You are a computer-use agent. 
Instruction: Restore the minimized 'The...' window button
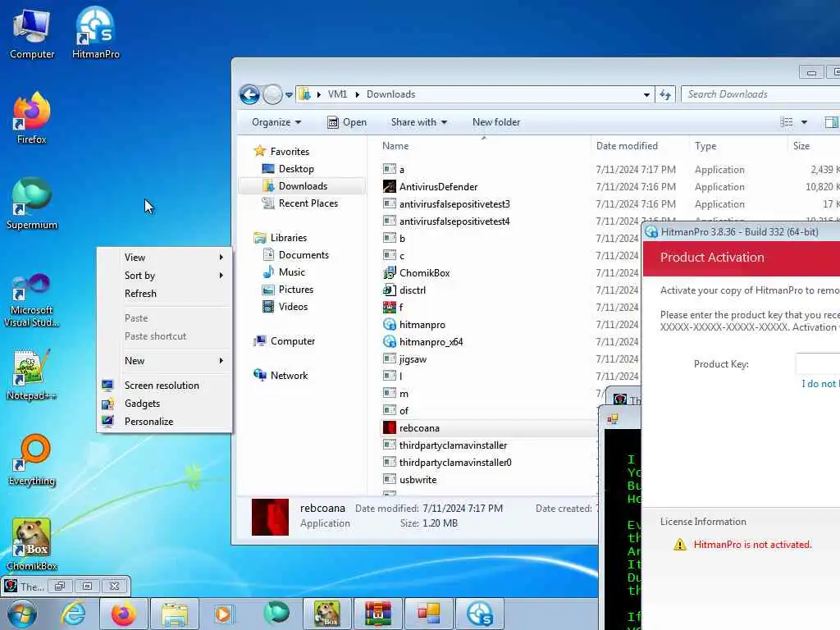point(59,586)
